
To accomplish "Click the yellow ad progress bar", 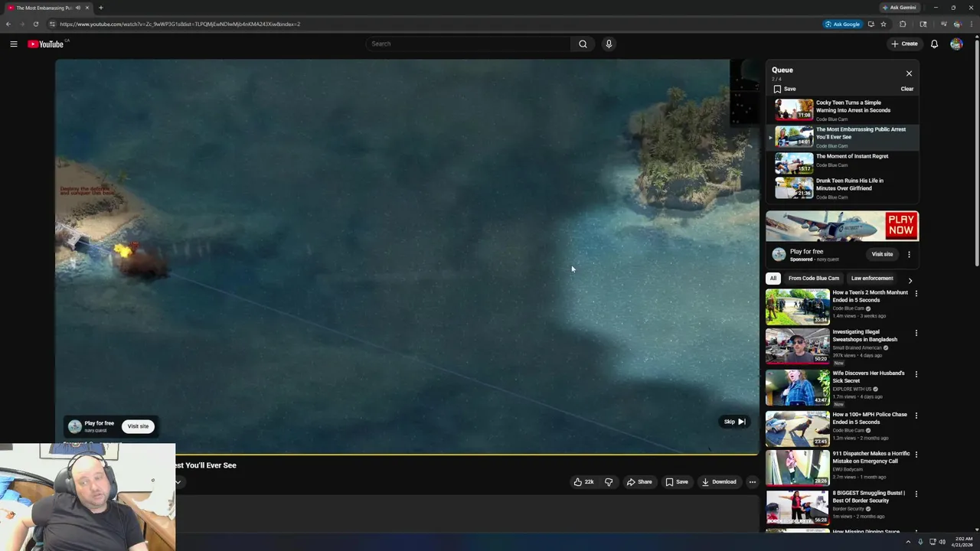I will click(407, 455).
